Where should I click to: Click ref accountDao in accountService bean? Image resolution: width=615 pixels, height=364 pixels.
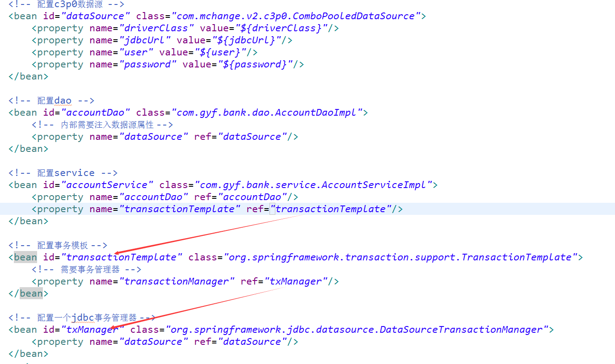(x=252, y=197)
